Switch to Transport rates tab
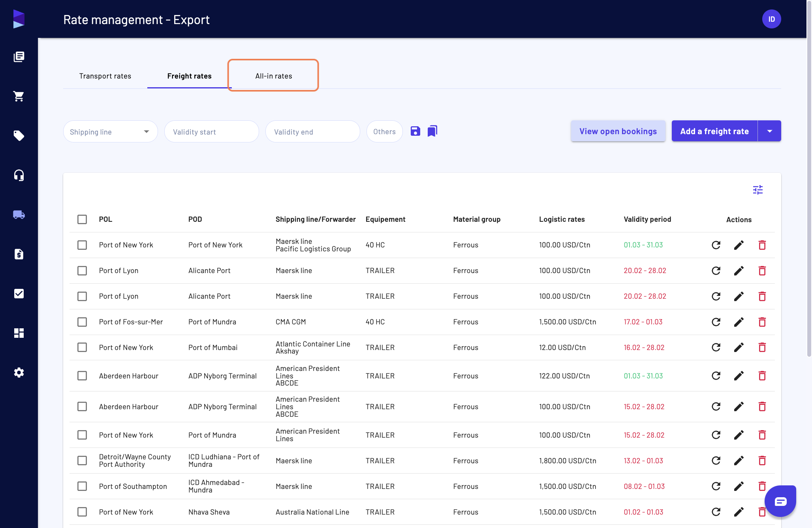Screen dimensions: 812x528 tap(105, 76)
